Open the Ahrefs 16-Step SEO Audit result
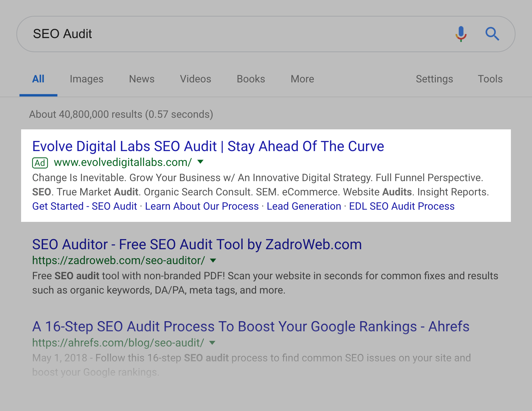This screenshot has width=532, height=411. [250, 327]
